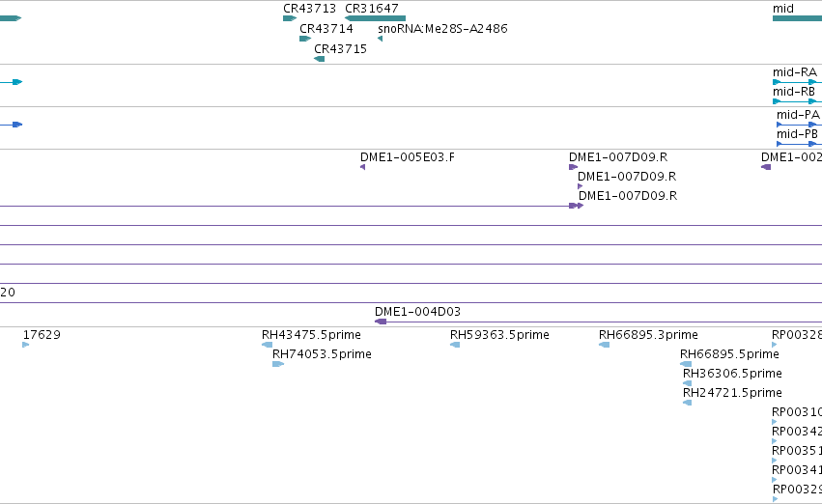Screen dimensions: 822x504
Task: Click the RH74053.5prime EST arrow glyph
Action: (278, 364)
